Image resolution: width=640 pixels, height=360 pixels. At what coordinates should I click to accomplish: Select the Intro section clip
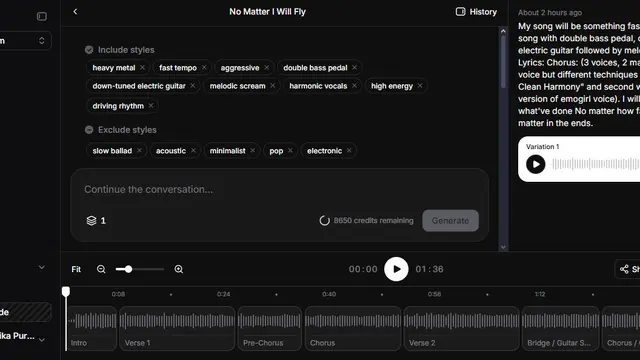pyautogui.click(x=92, y=329)
